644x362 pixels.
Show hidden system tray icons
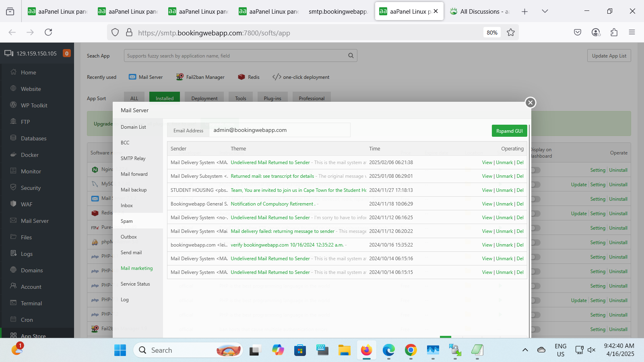[x=525, y=350]
